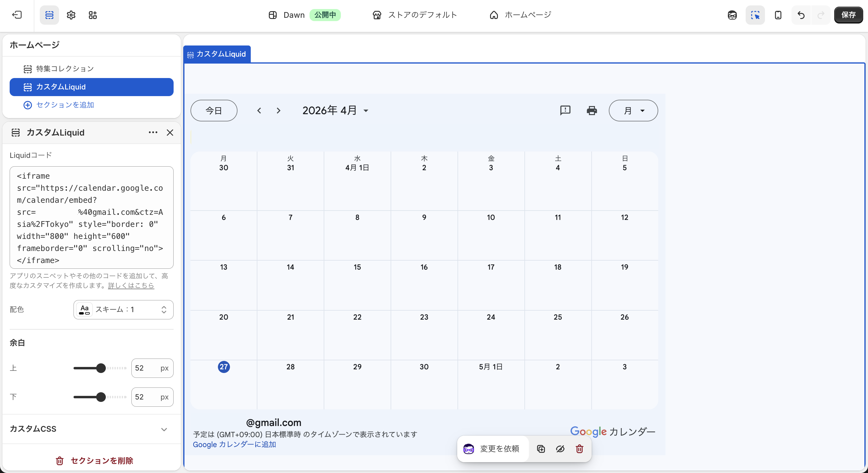Send calendar feedback via speech bubble icon
This screenshot has height=473, width=868.
point(565,111)
